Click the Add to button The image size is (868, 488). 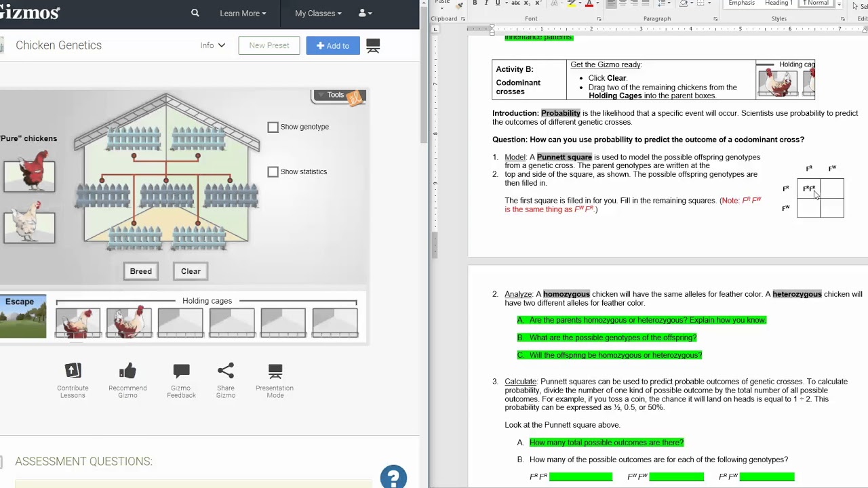(333, 45)
